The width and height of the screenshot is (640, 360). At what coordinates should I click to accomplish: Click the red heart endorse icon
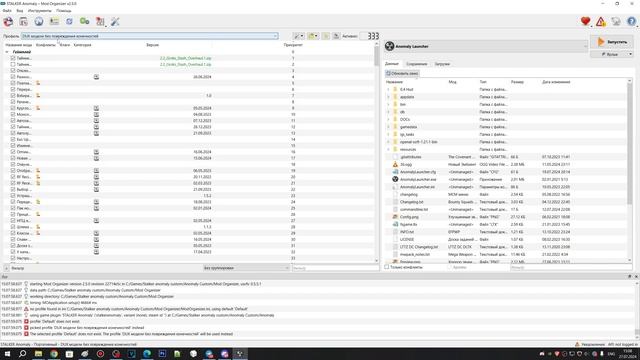585,22
